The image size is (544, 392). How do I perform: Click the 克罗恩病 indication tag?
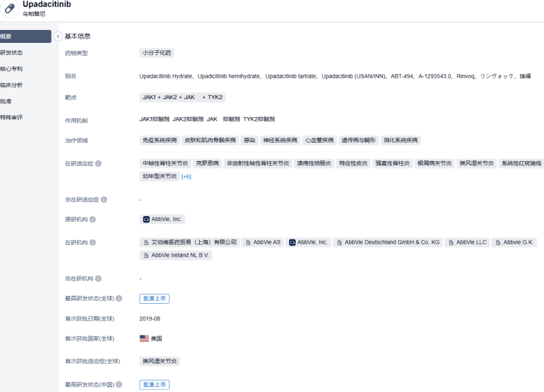click(x=207, y=164)
